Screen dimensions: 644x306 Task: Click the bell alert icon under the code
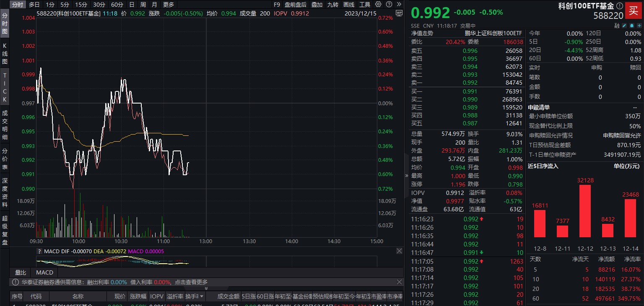coord(631,26)
